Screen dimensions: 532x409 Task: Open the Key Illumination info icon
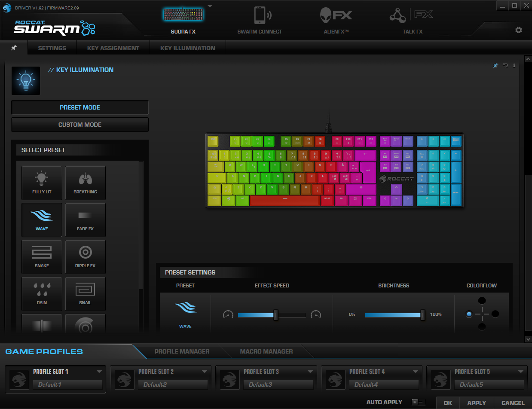pos(514,66)
